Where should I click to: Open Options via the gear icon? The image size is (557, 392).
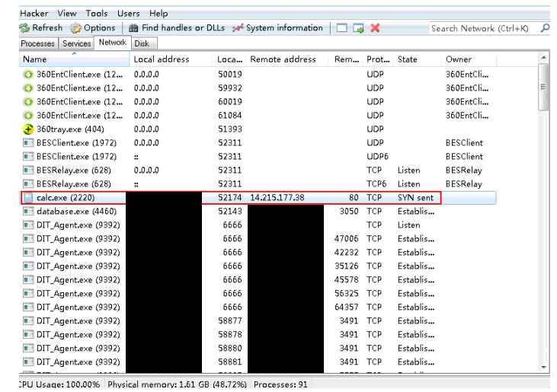(x=75, y=27)
